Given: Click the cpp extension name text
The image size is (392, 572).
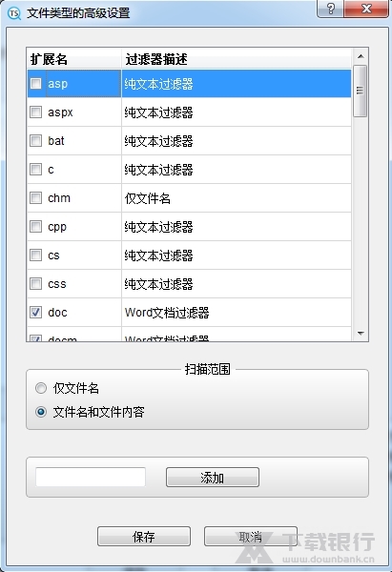Looking at the screenshot, I should [57, 227].
